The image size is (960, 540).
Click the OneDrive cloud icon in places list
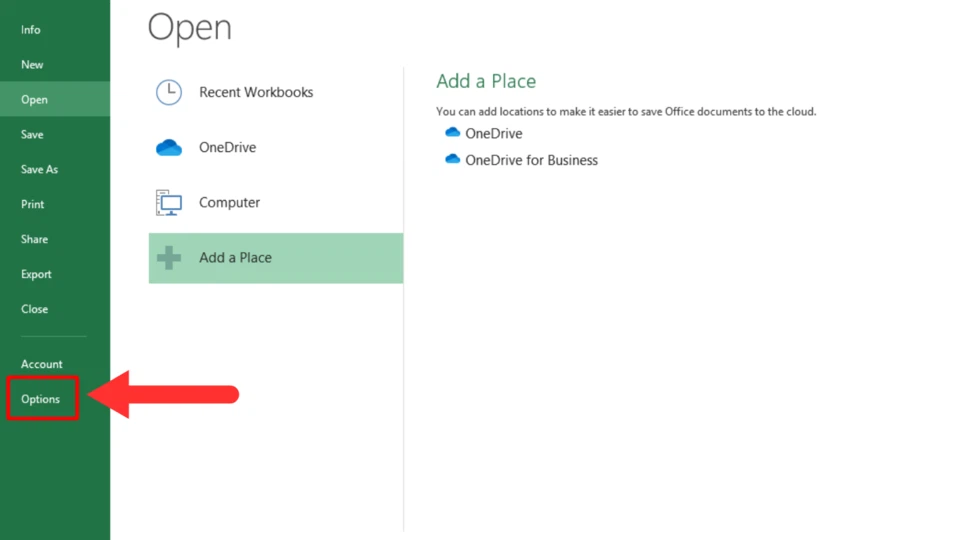[x=169, y=148]
